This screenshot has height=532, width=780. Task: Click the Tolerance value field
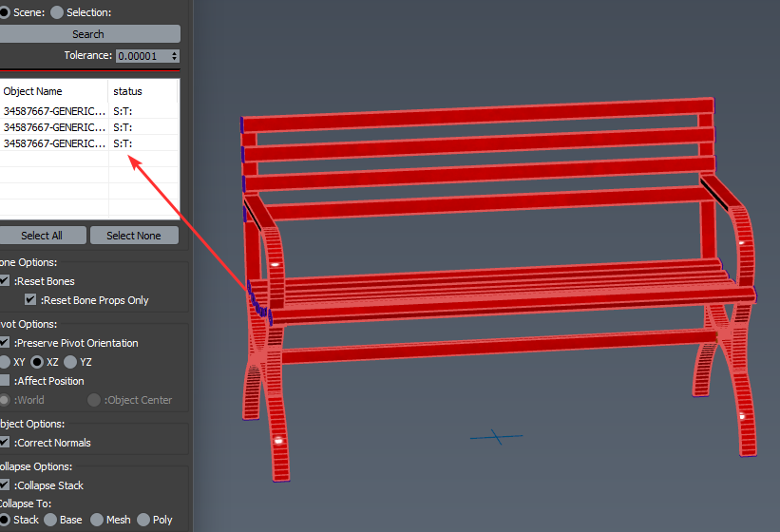pyautogui.click(x=143, y=56)
